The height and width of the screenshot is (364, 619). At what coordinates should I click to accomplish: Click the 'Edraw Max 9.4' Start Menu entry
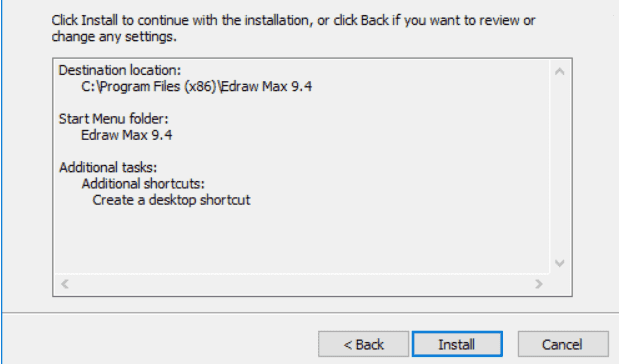pos(126,135)
